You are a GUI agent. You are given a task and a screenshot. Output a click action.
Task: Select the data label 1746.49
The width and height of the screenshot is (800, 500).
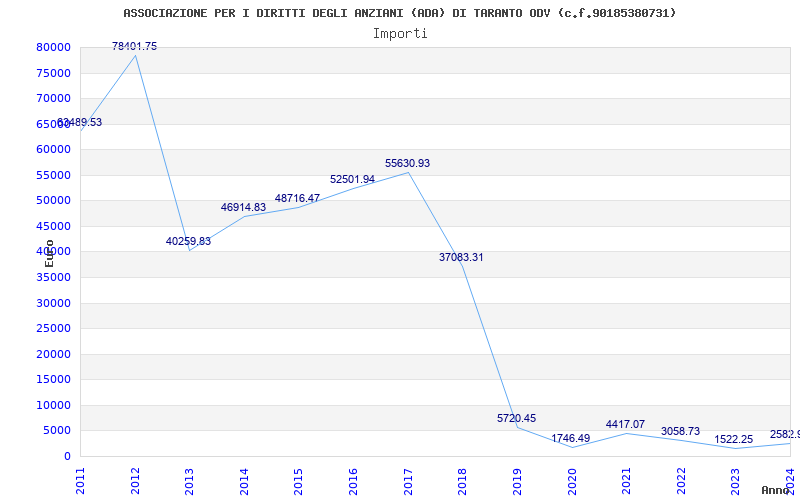coord(570,438)
